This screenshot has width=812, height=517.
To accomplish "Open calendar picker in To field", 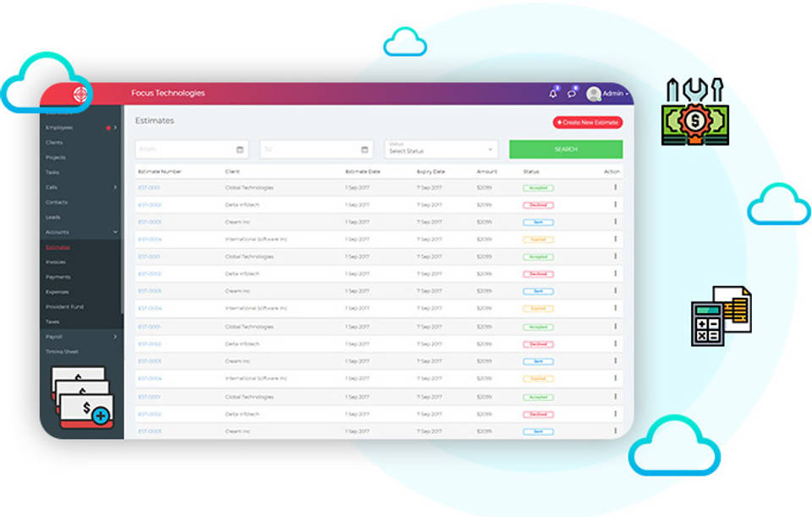I will point(365,150).
